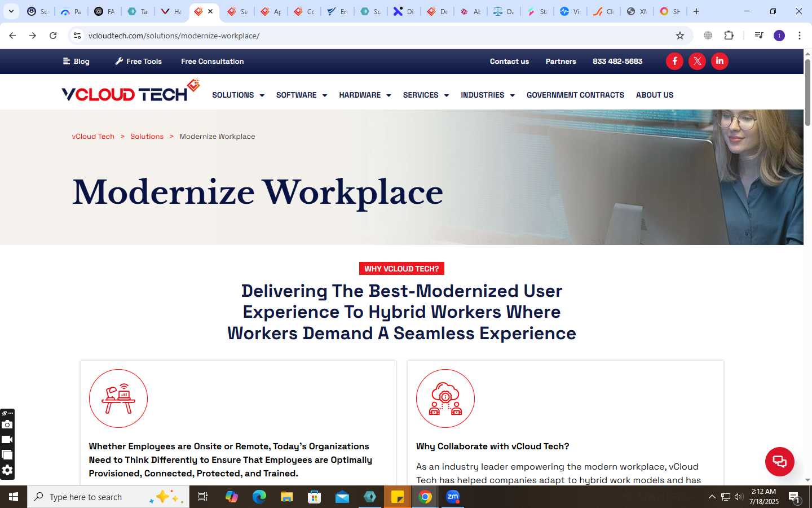The image size is (812, 508).
Task: Open the X (Twitter) social icon
Action: coord(697,61)
